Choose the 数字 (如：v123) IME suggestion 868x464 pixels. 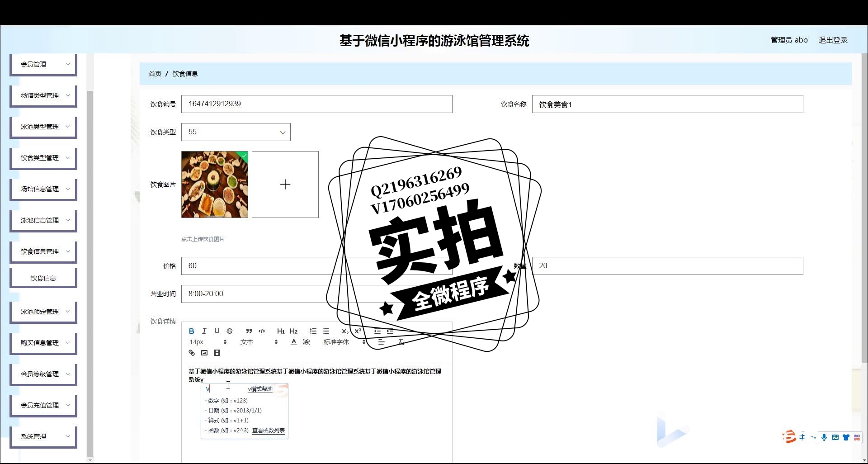pos(226,401)
